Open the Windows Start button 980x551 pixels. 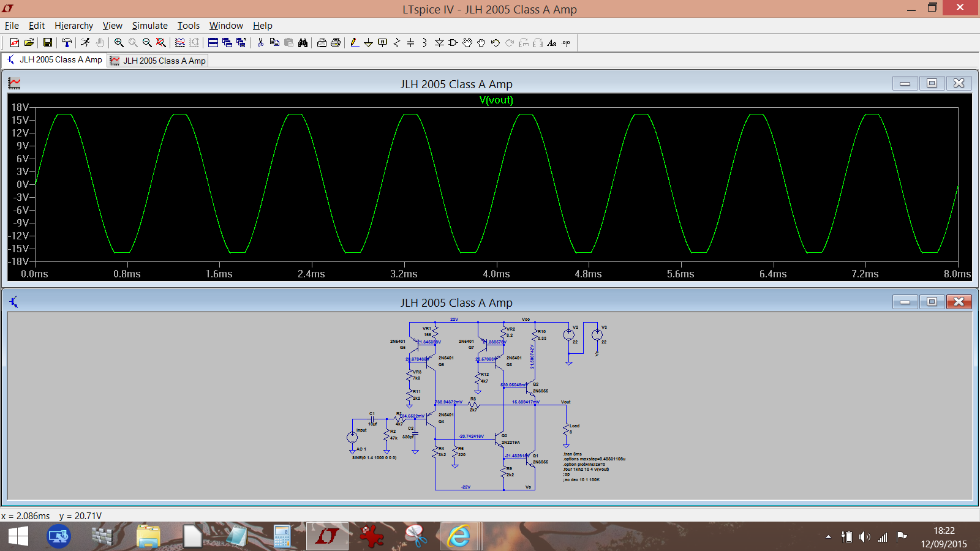coord(18,537)
